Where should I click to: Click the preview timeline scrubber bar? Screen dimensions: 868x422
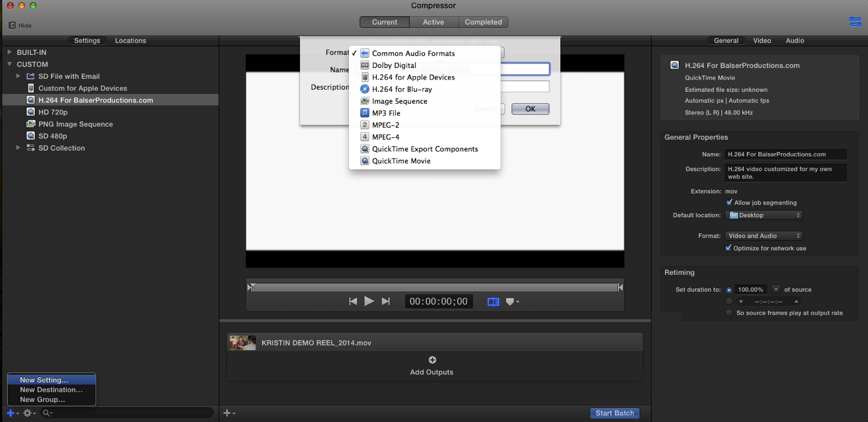click(x=435, y=288)
